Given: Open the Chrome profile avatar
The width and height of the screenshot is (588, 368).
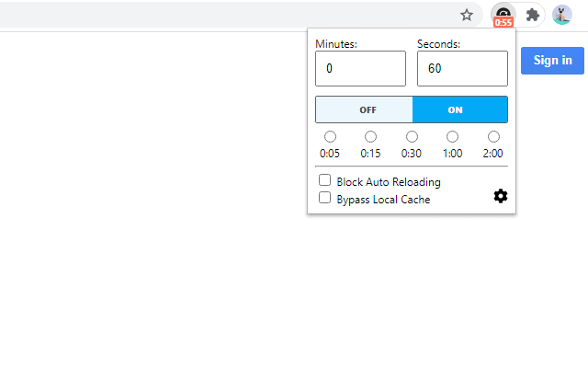Looking at the screenshot, I should 561,15.
